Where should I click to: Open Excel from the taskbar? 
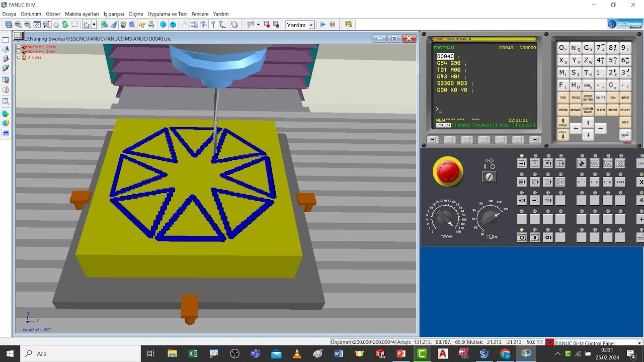click(x=193, y=353)
